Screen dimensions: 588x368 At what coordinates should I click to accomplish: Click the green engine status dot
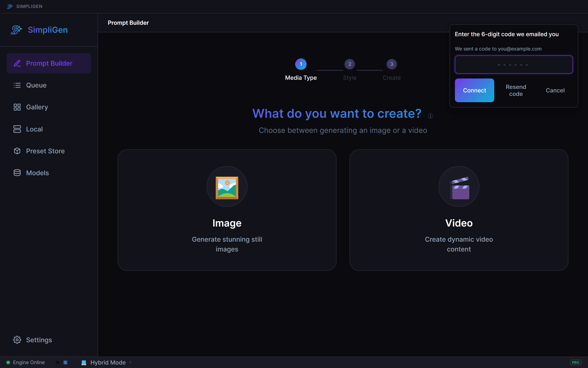click(8, 362)
